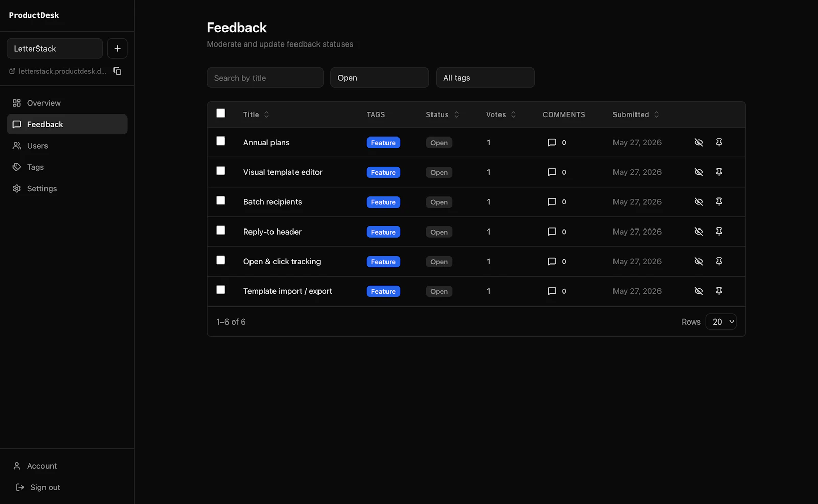Pin the Open & click tracking item
The image size is (818, 504).
coord(719,261)
